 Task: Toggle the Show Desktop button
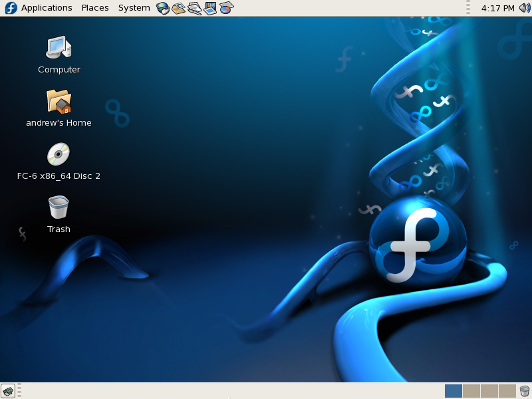[8, 391]
